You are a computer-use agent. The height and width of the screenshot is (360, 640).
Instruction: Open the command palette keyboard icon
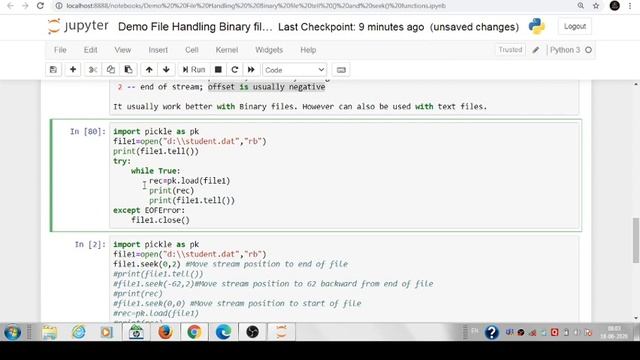341,70
